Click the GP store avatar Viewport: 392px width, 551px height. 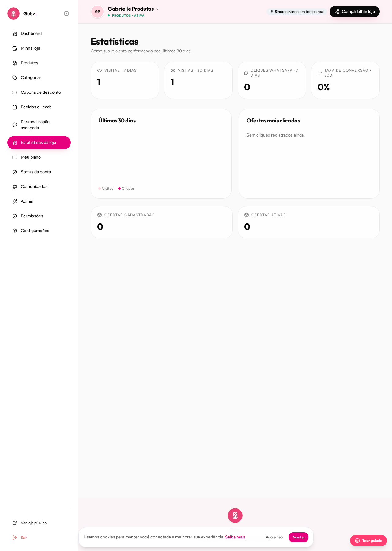[97, 12]
